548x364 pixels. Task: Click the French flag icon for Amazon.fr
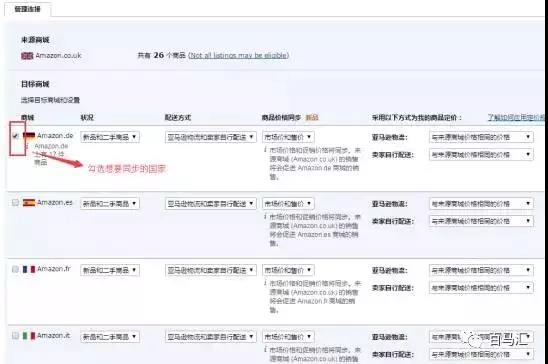coord(29,269)
